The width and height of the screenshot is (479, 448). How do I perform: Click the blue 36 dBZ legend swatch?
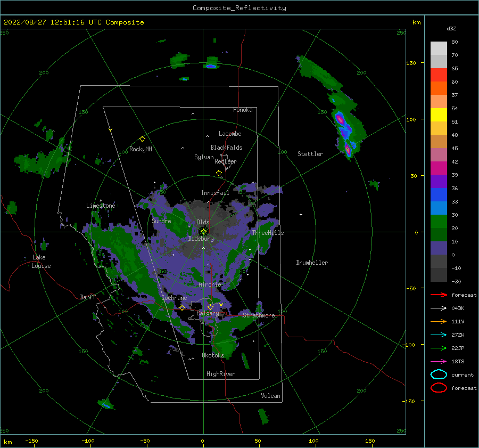439,194
